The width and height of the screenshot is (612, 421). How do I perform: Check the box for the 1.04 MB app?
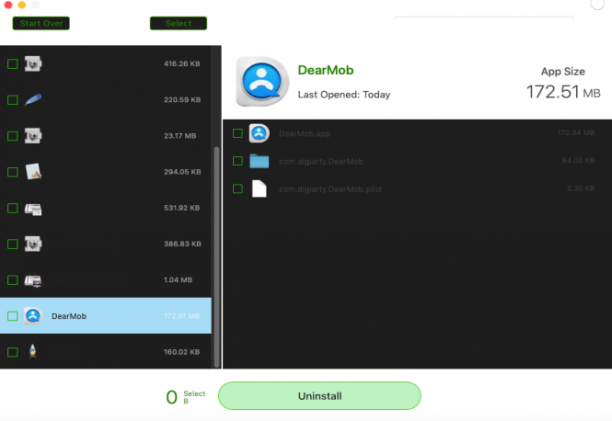click(12, 280)
